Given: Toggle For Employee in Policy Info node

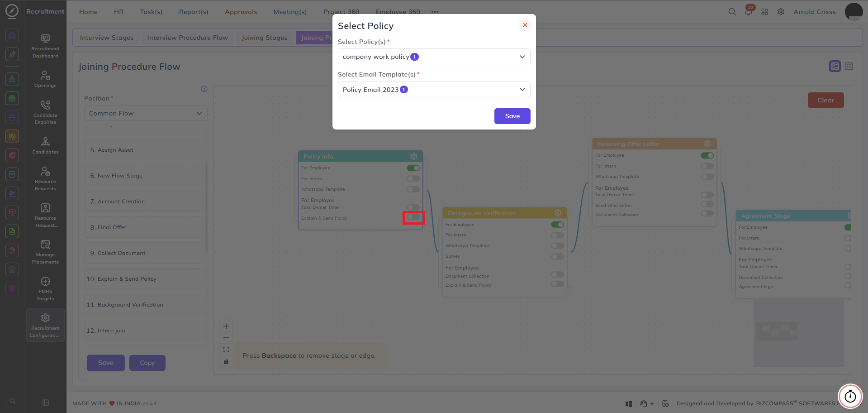Looking at the screenshot, I should click(x=413, y=168).
